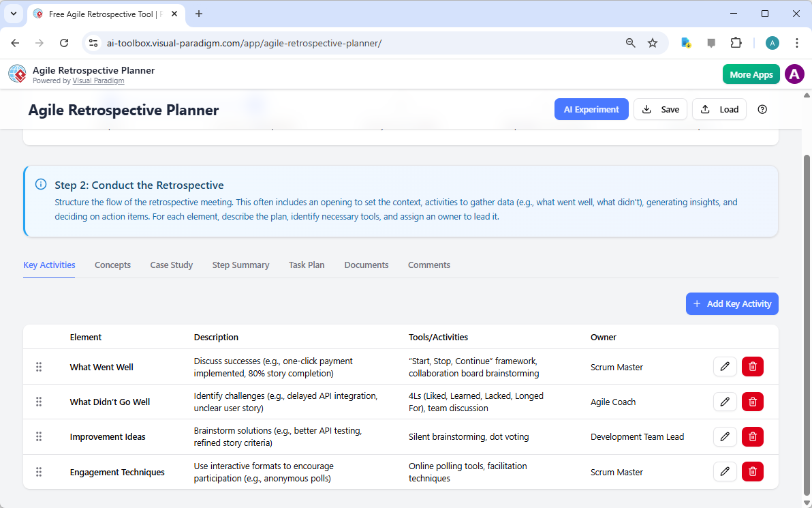Open the Comments tab
Screen dimensions: 812x508
(x=429, y=265)
